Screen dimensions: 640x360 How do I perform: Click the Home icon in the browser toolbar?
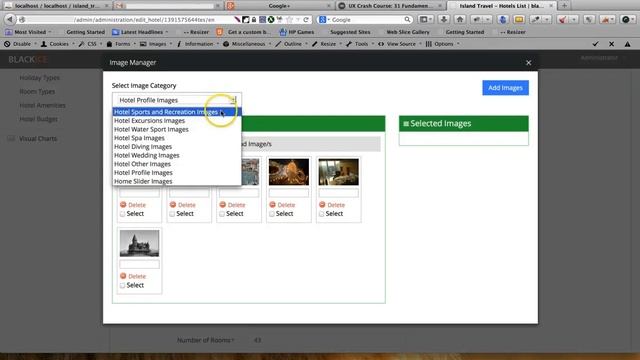[x=460, y=19]
